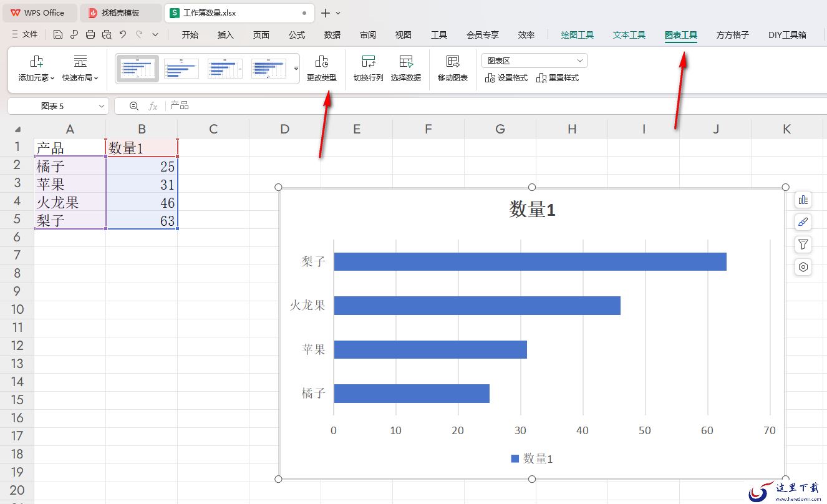The image size is (827, 504).
Task: Switch to the 数据 ribbon tab
Action: (332, 35)
